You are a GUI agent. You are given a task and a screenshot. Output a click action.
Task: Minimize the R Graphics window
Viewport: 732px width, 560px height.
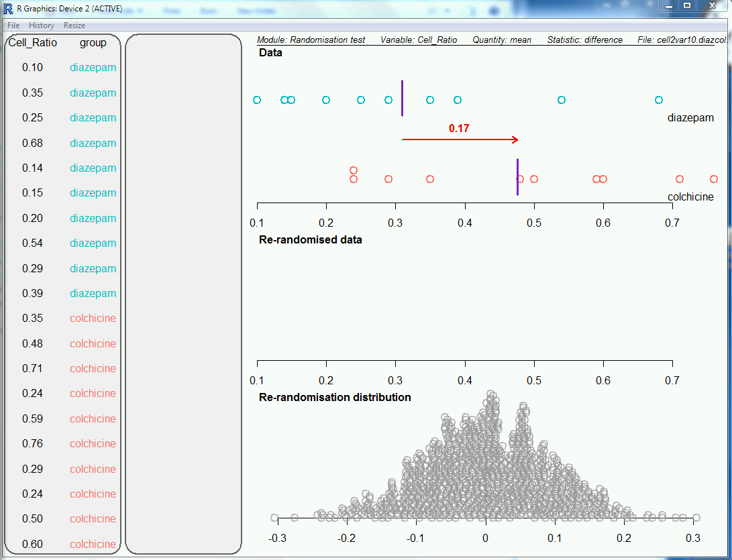(x=666, y=5)
